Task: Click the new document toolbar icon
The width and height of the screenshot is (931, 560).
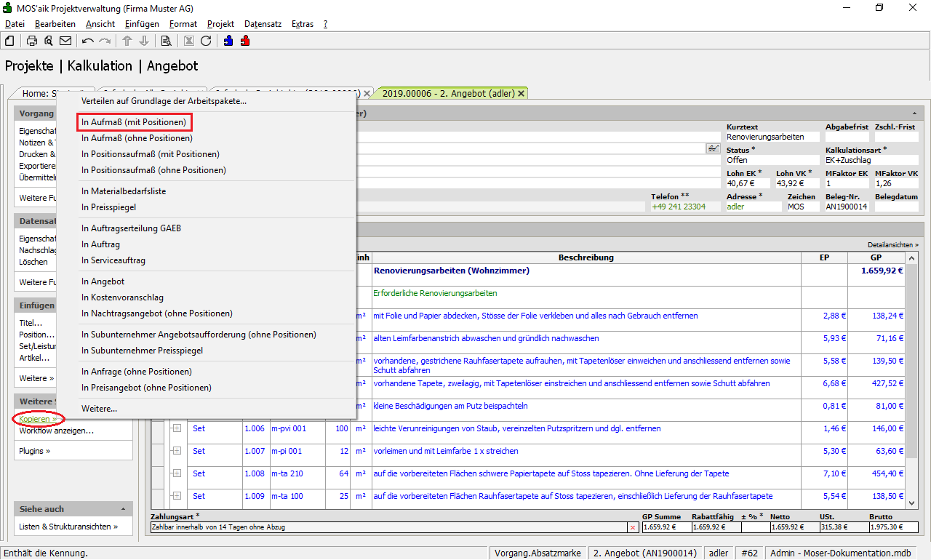Action: pos(9,41)
